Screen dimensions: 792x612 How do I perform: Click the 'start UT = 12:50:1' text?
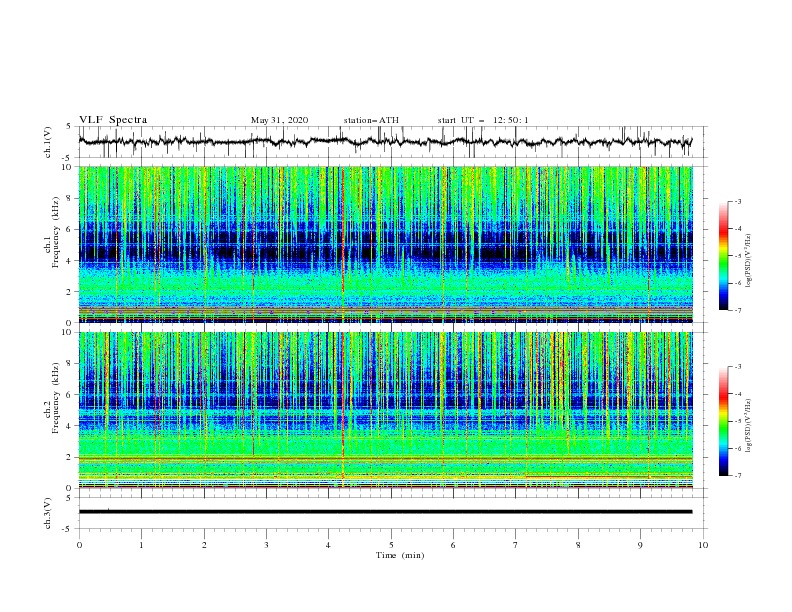point(483,120)
